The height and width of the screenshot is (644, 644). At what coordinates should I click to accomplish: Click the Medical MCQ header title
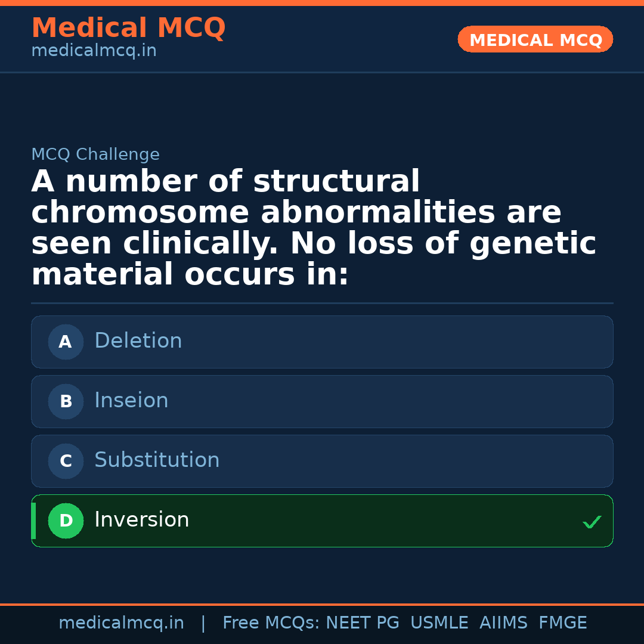tap(128, 28)
